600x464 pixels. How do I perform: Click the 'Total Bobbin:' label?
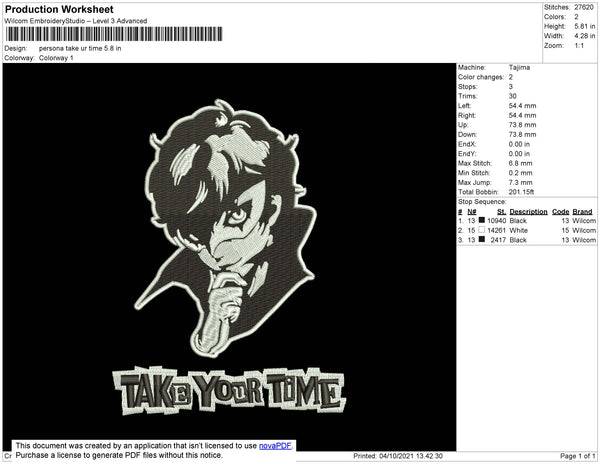click(478, 192)
